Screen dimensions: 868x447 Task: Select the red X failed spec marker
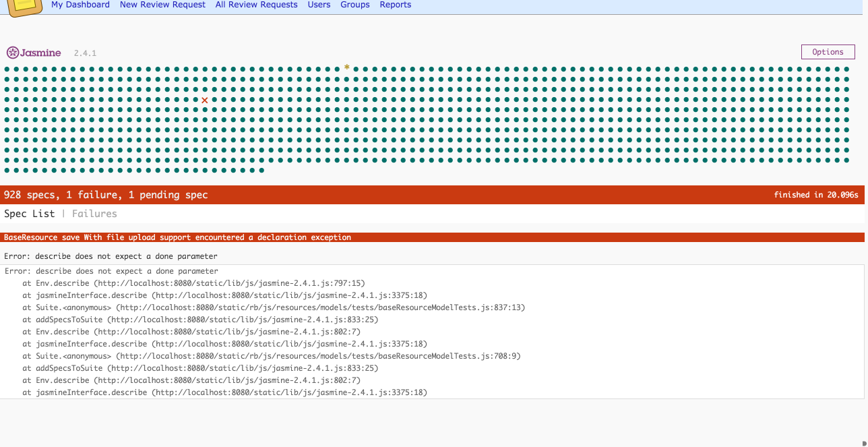click(205, 100)
